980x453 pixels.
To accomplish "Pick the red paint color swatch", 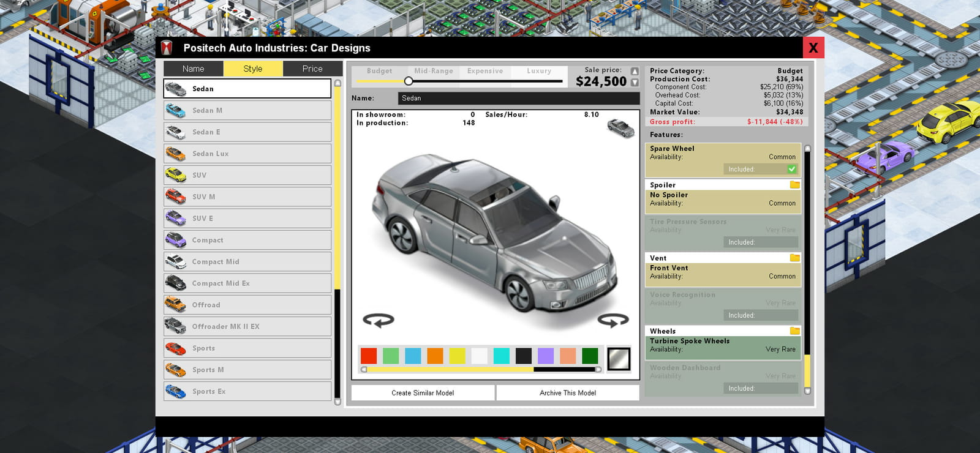I will 369,356.
